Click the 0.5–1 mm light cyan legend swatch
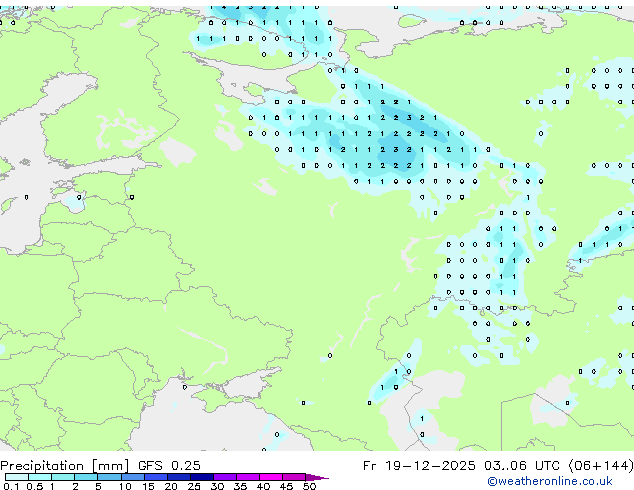 40,477
